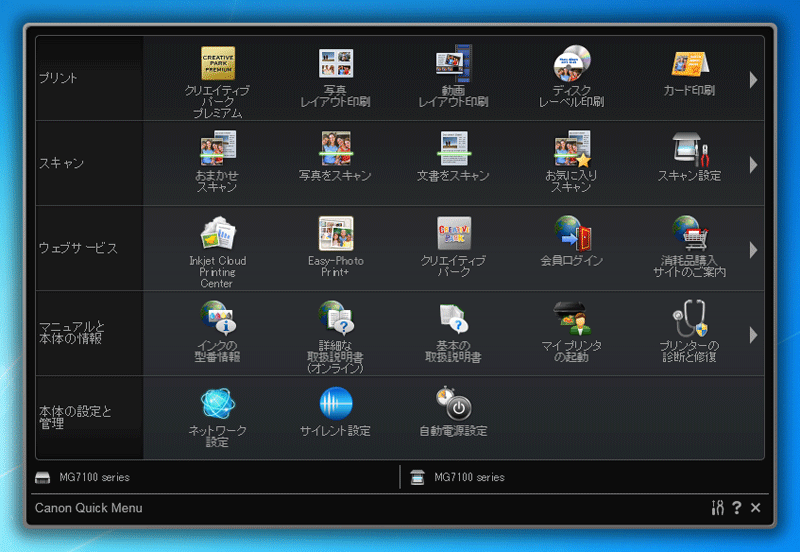Viewport: 800px width, 552px height.
Task: Start お気に入りスキャン
Action: point(571,148)
